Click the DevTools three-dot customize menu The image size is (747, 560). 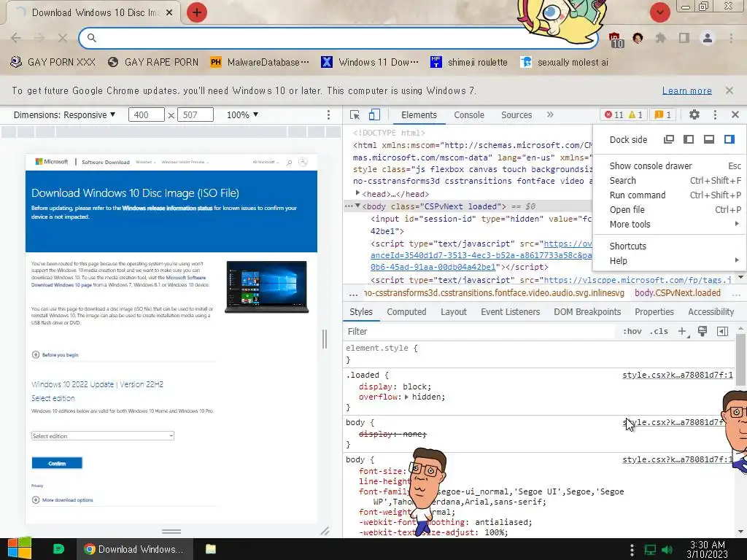coord(715,114)
